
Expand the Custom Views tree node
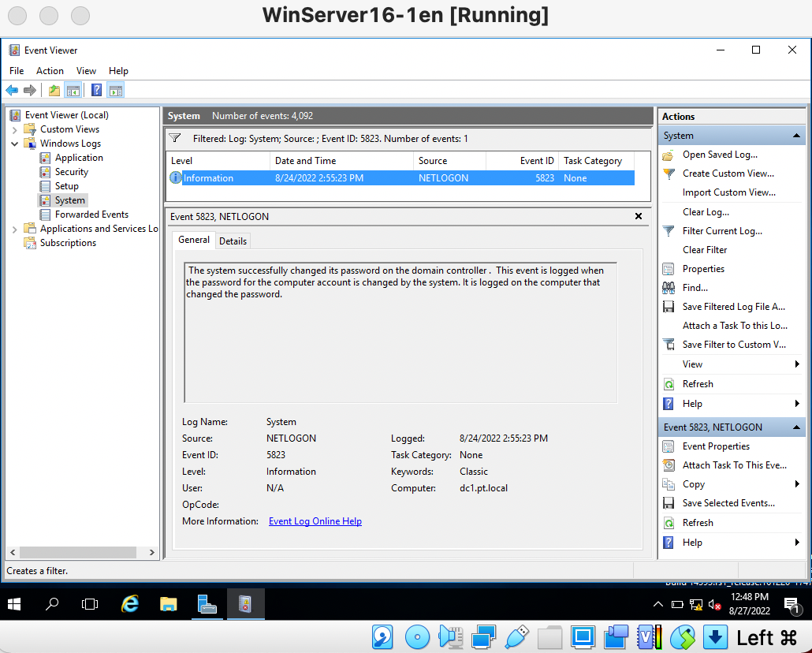click(x=15, y=129)
